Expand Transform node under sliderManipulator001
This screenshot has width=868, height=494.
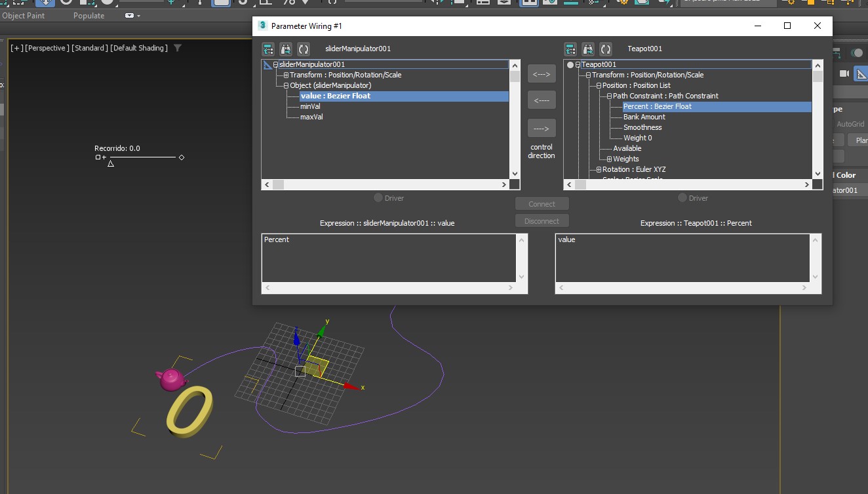click(x=286, y=75)
